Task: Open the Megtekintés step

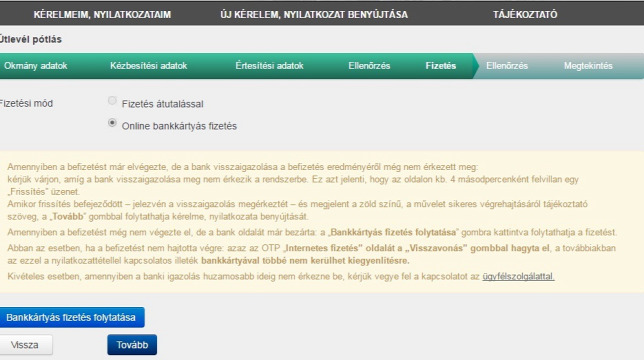Action: tap(588, 66)
